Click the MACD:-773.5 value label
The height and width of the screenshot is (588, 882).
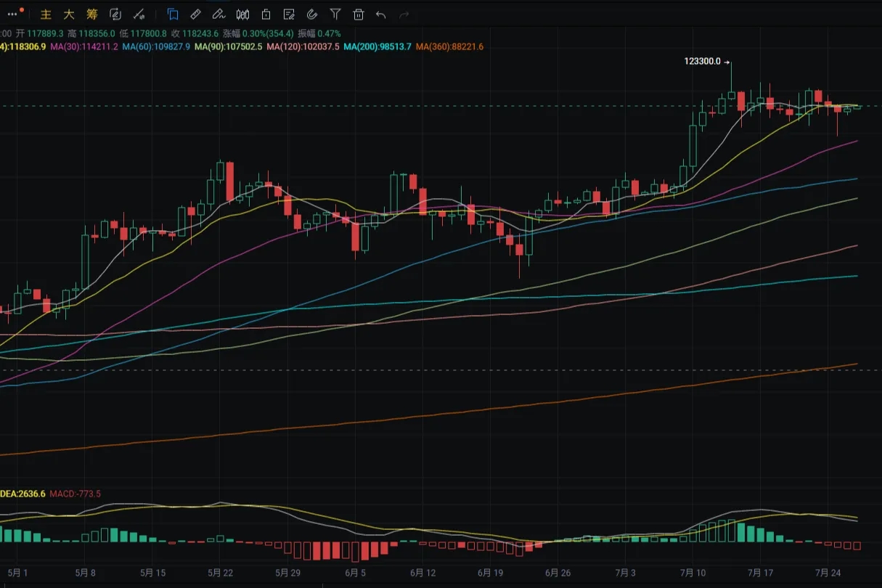click(75, 494)
